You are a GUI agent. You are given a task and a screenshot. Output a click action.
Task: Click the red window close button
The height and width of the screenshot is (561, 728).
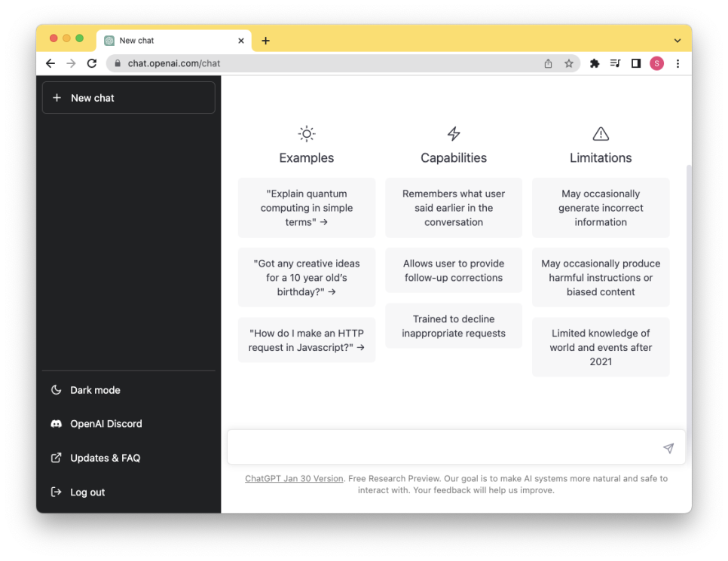[54, 38]
